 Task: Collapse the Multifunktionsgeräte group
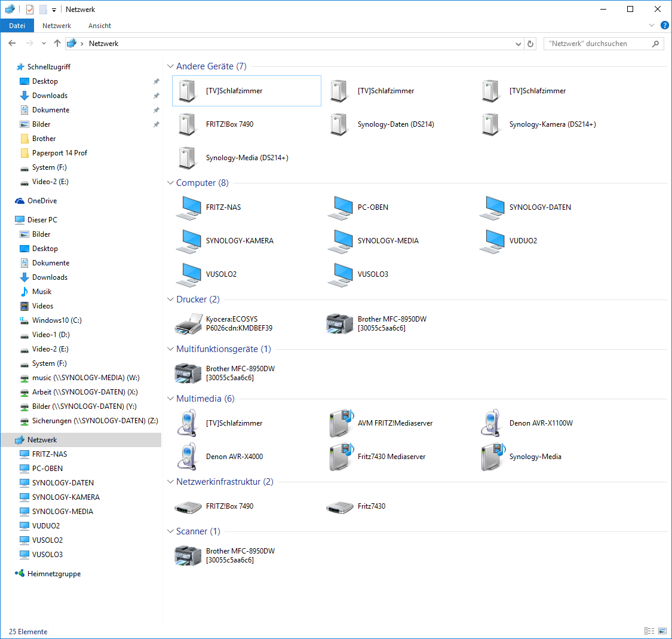(x=170, y=349)
